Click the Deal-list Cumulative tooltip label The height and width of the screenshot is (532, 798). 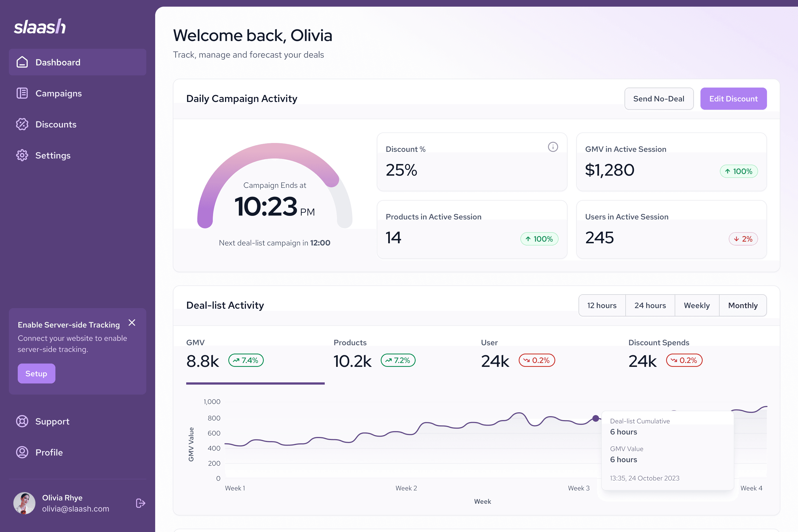(640, 421)
